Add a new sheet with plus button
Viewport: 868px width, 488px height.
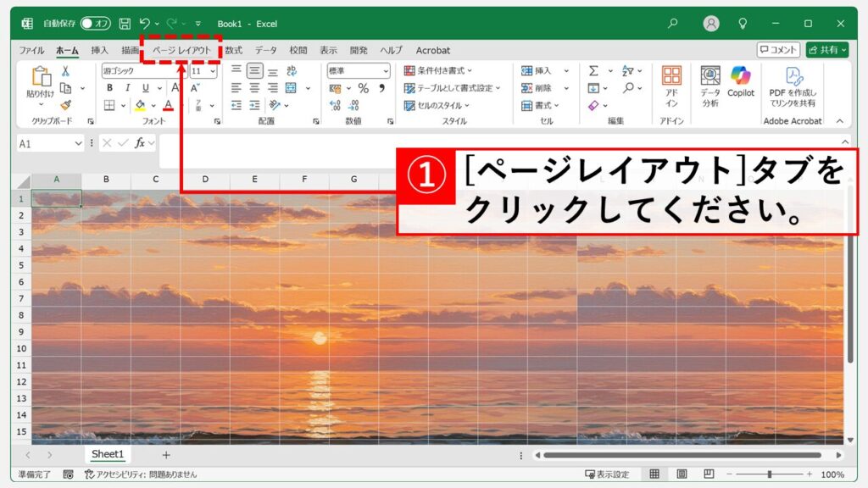[x=166, y=455]
